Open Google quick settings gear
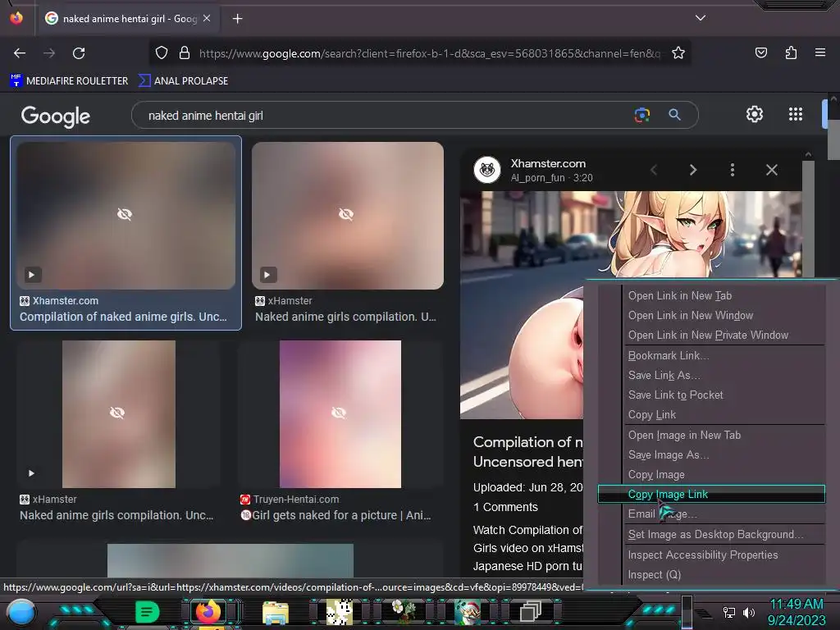The width and height of the screenshot is (840, 630). [755, 114]
